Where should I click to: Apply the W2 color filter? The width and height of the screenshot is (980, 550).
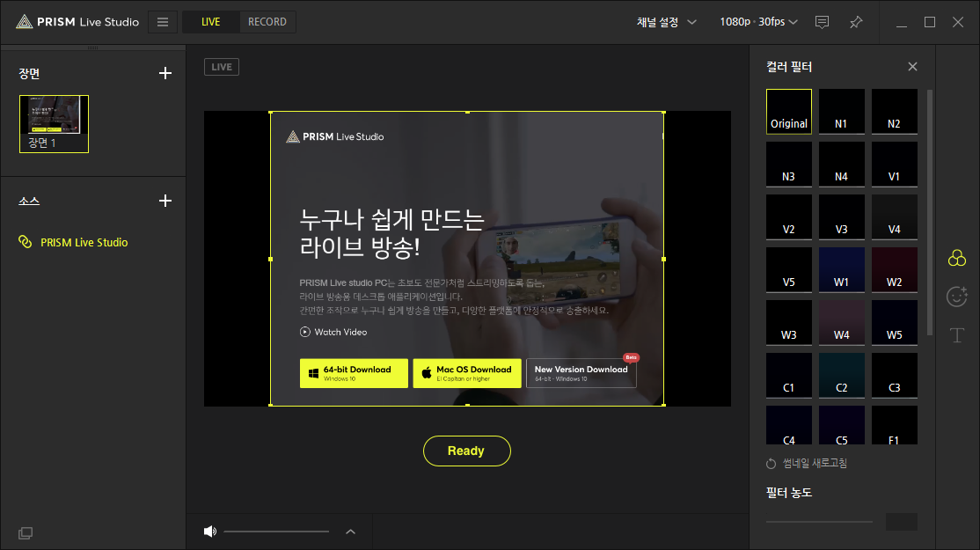[895, 270]
